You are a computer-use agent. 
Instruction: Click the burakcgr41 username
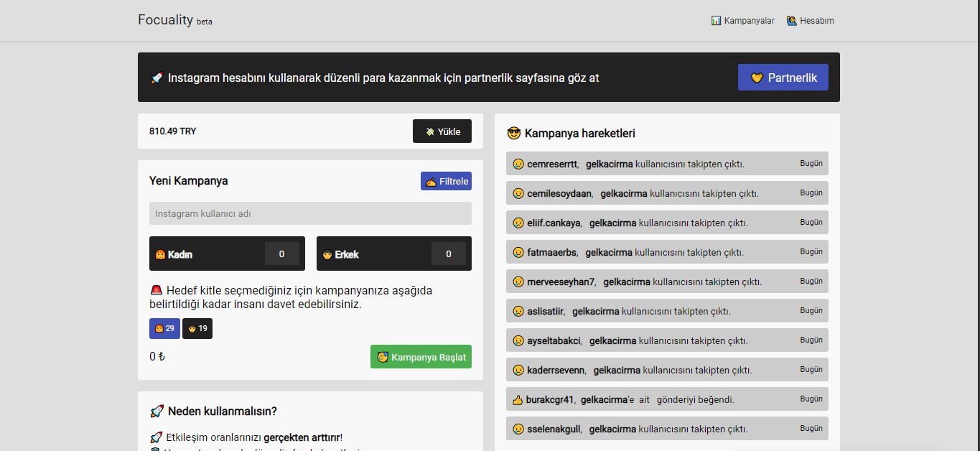click(x=549, y=399)
